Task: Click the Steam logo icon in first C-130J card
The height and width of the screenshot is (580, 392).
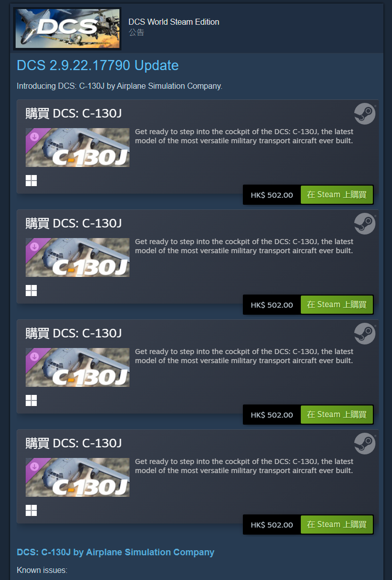Action: click(x=365, y=113)
